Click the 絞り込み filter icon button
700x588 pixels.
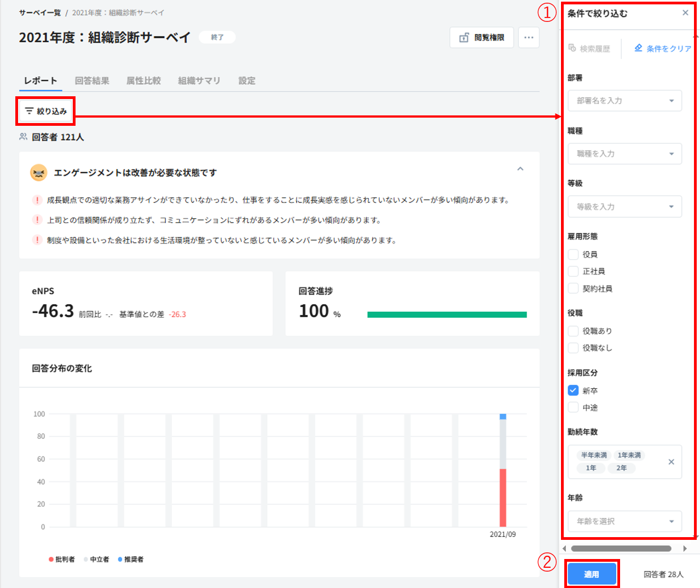point(30,111)
